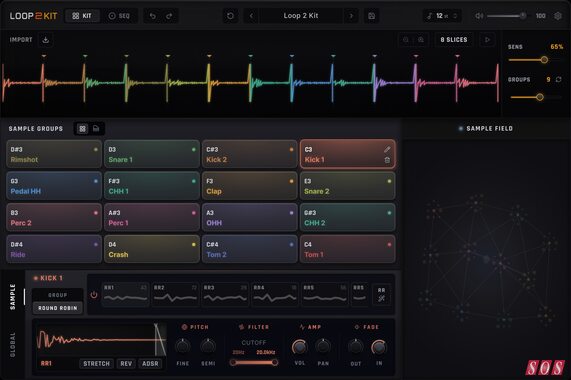Select the C#3 Kick 2 pad
Image resolution: width=571 pixels, height=380 pixels.
pyautogui.click(x=250, y=154)
